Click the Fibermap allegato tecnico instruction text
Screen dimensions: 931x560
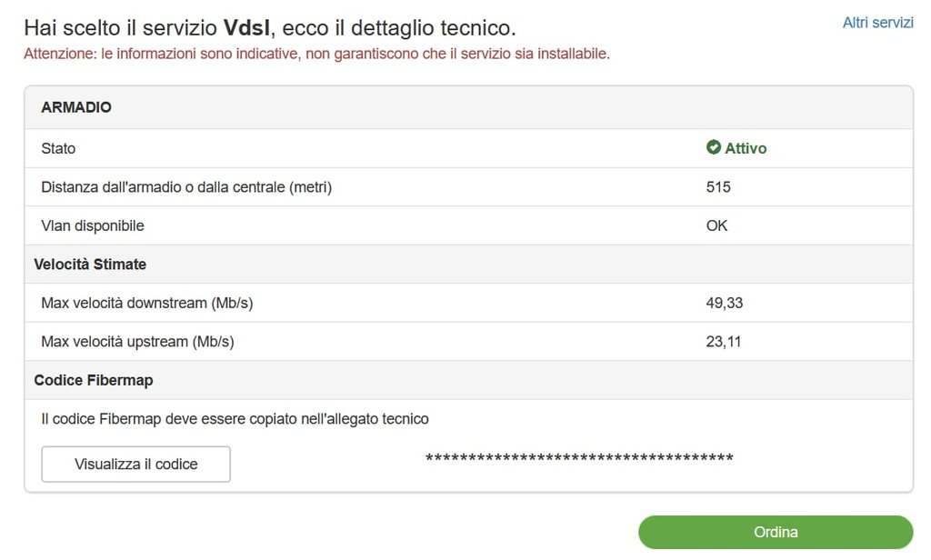235,419
